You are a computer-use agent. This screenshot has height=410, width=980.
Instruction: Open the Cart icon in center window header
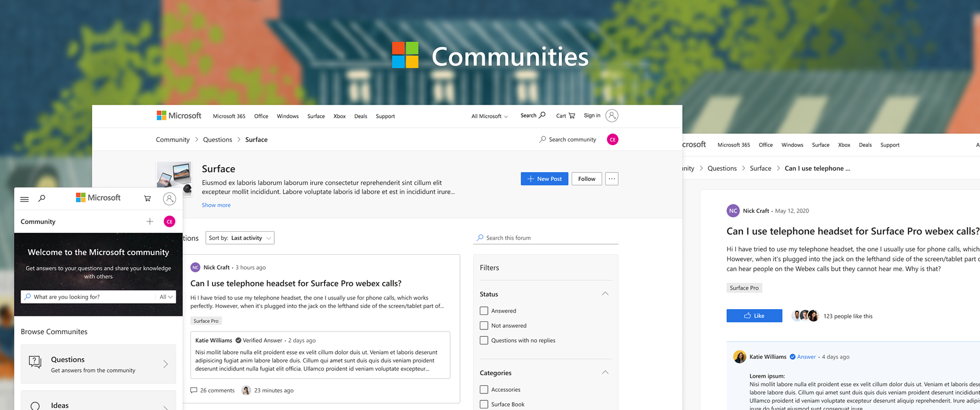click(x=572, y=115)
